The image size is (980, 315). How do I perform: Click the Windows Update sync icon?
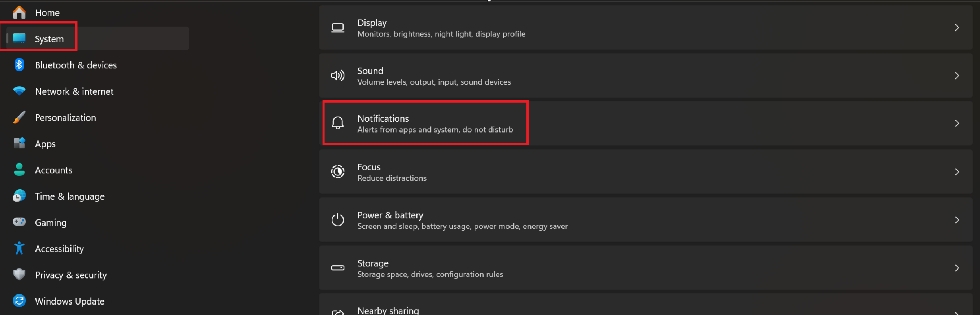(x=19, y=301)
